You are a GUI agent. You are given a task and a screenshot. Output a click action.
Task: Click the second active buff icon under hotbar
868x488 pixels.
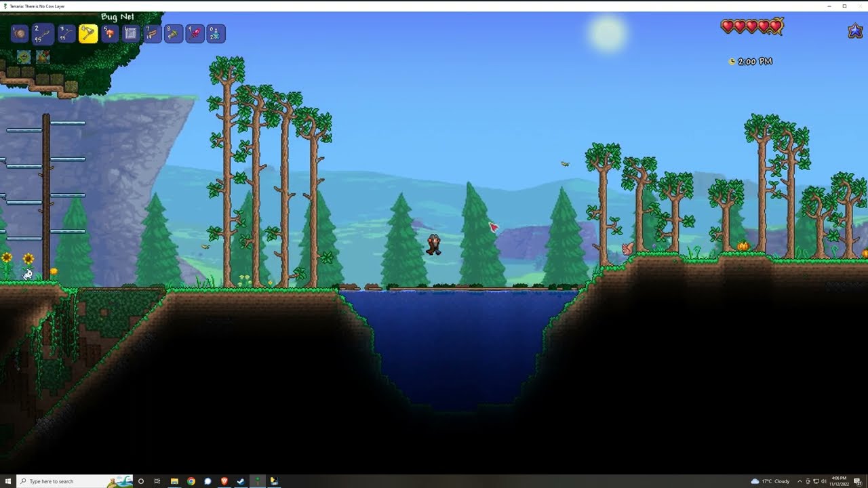coord(43,57)
